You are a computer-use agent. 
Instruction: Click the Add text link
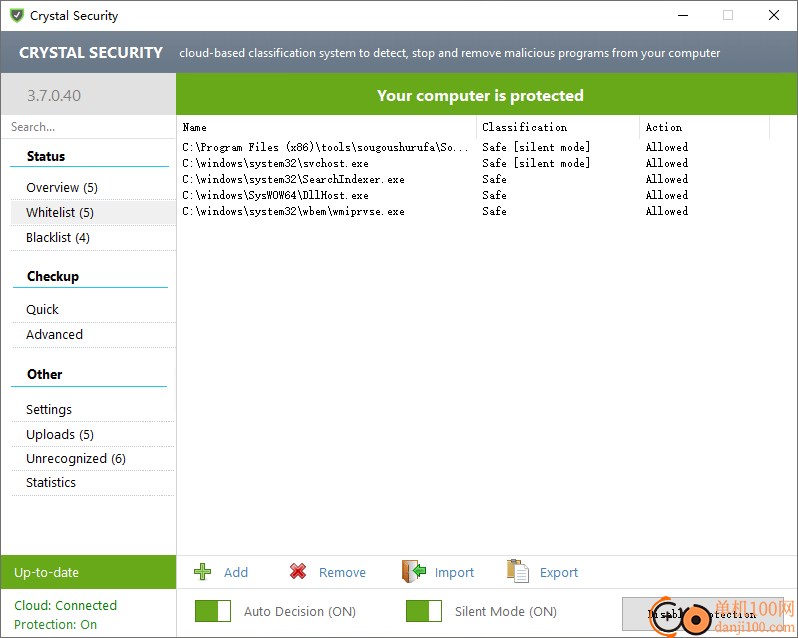pos(236,572)
